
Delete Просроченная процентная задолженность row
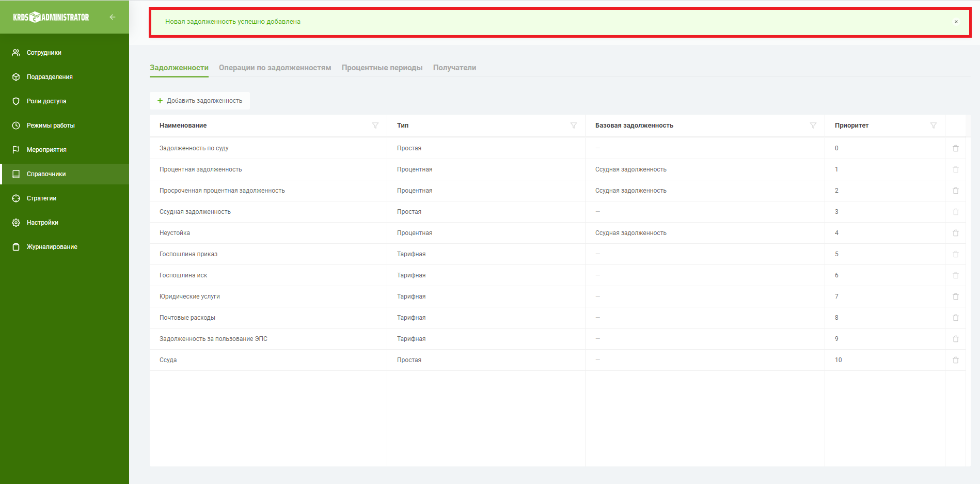(x=956, y=191)
